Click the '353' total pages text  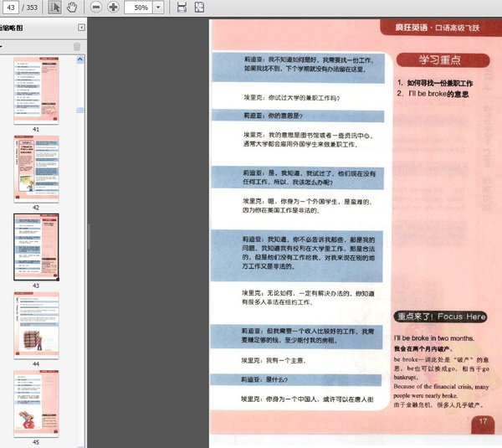(x=32, y=7)
